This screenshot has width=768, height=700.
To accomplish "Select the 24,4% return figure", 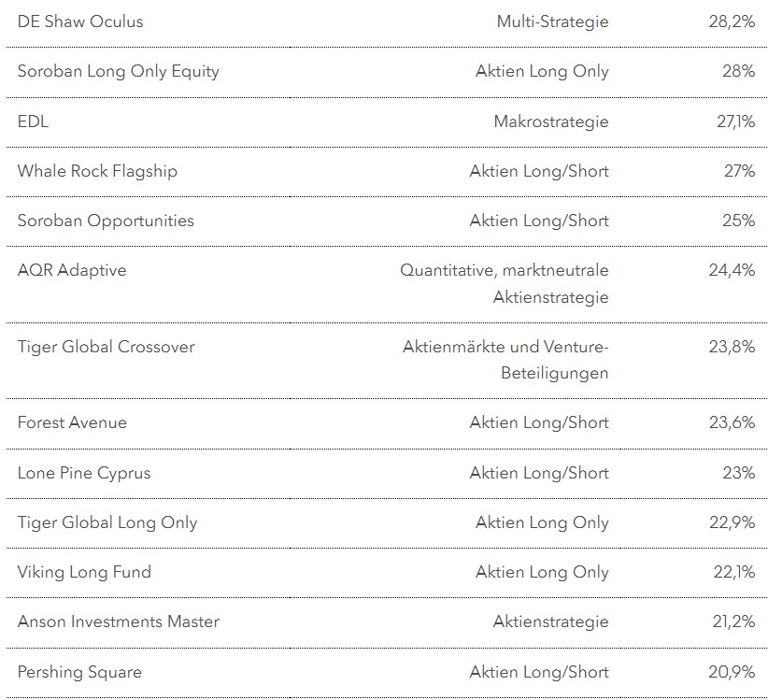I will (732, 270).
